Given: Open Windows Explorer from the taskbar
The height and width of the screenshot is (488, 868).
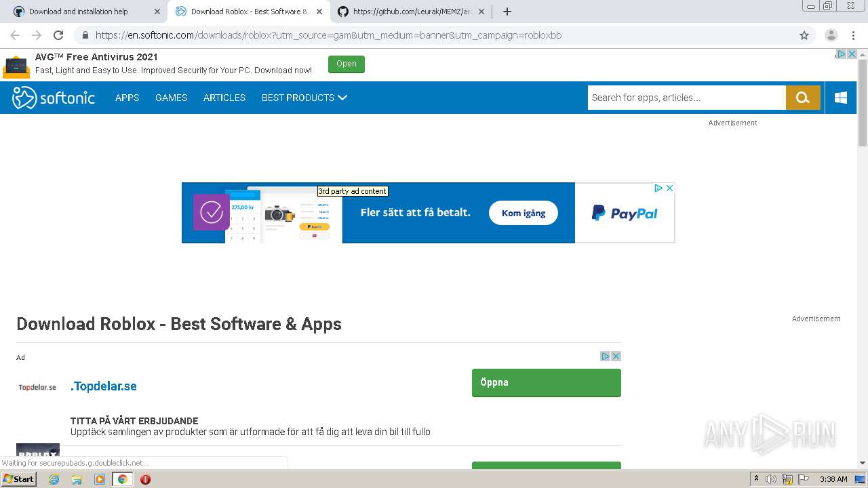Looking at the screenshot, I should 77,479.
